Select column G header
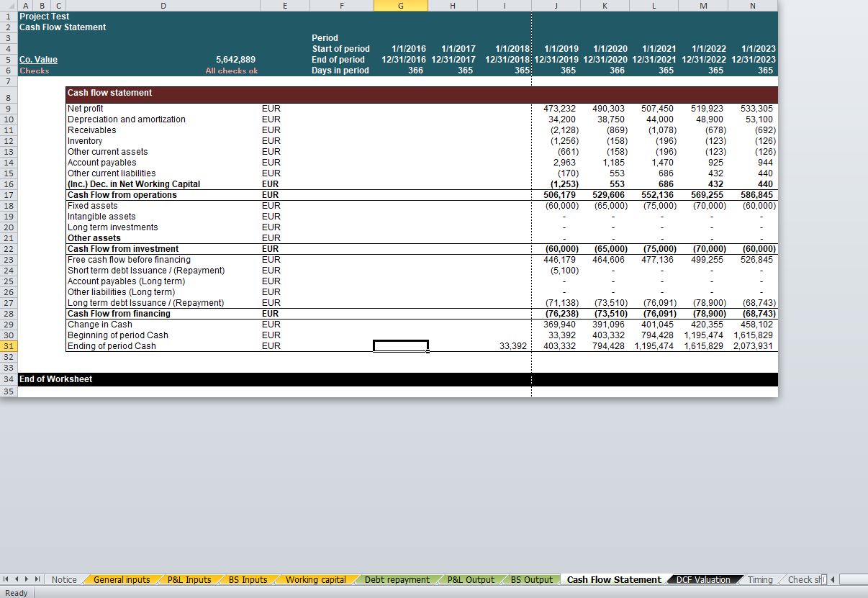 (400, 5)
